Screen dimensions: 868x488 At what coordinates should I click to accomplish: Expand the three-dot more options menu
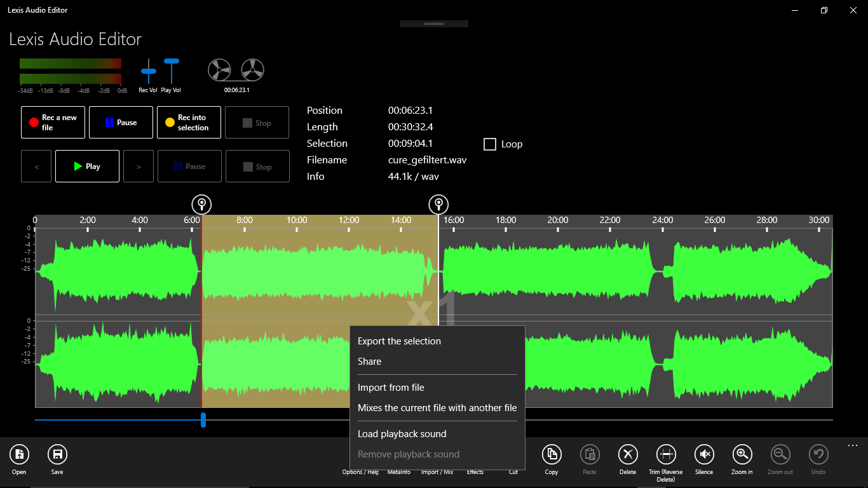point(853,446)
